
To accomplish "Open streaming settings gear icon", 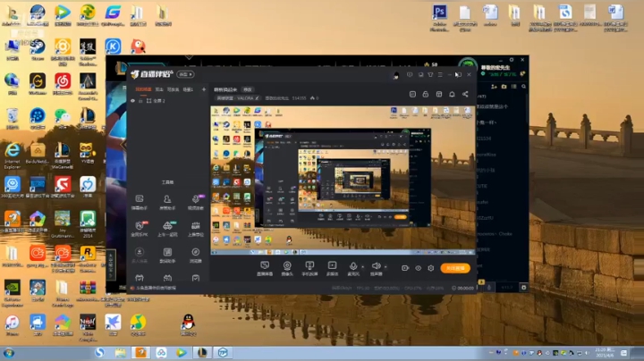I will [431, 268].
